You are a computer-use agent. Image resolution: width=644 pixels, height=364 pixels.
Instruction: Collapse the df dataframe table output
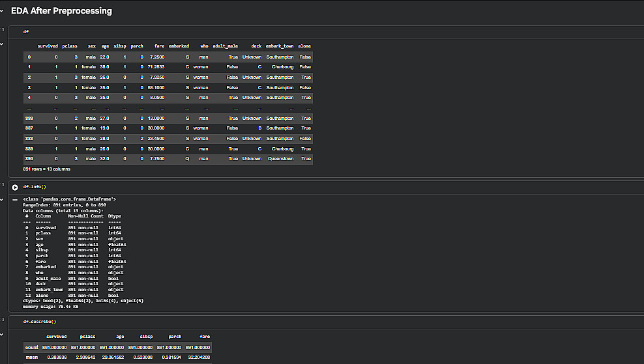pyautogui.click(x=2, y=44)
